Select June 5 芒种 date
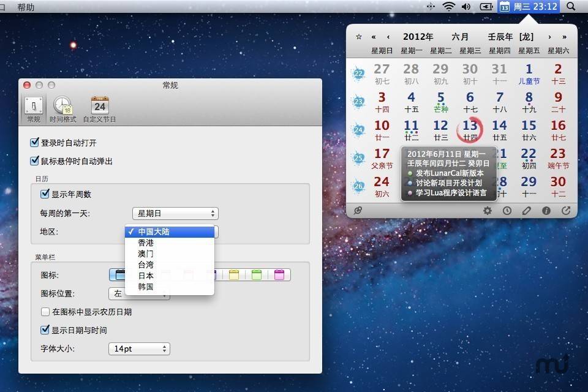588x392 pixels. click(x=440, y=102)
